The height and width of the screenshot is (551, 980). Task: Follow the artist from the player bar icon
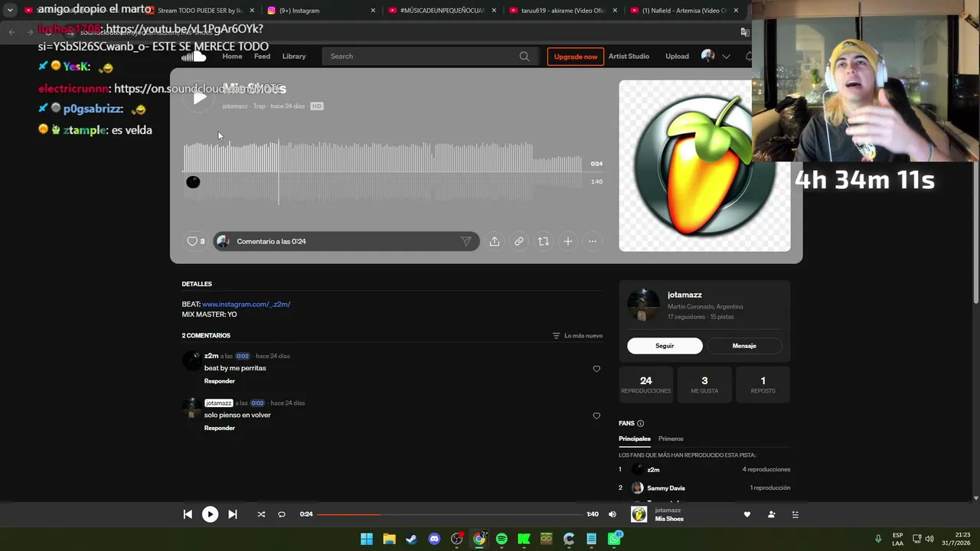coord(772,514)
